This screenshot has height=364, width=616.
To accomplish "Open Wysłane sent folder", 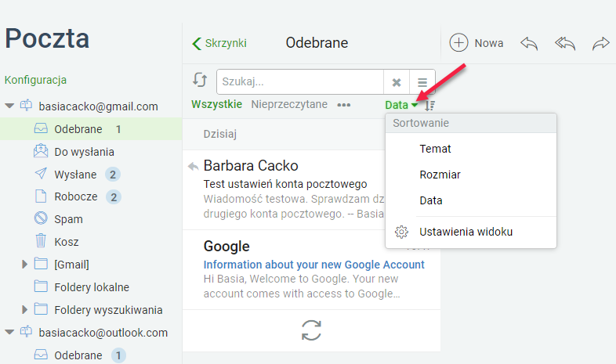I will [75, 175].
